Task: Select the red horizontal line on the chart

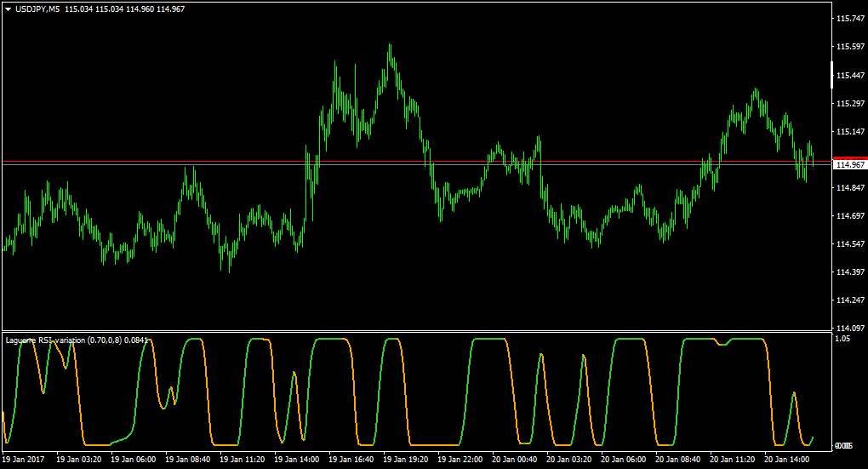Action: pos(415,162)
